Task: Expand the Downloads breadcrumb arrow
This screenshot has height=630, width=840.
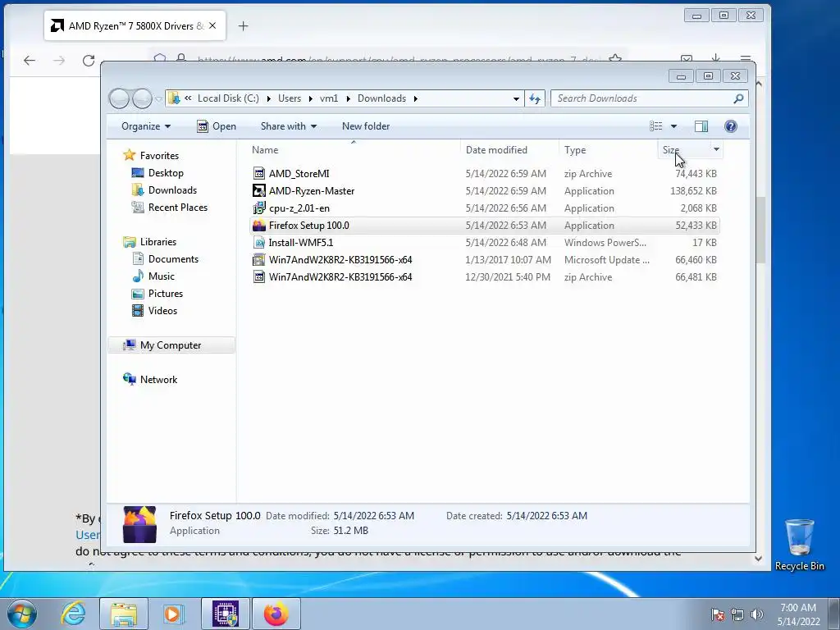Action: [x=415, y=98]
